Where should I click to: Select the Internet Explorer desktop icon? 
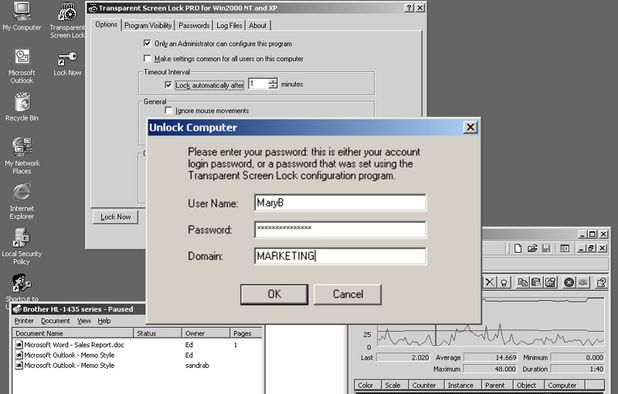[22, 201]
